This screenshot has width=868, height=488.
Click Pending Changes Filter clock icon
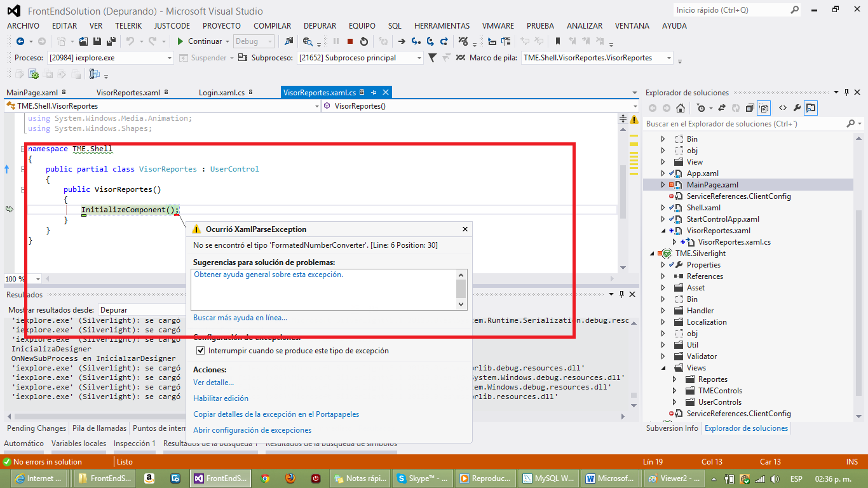coord(700,108)
